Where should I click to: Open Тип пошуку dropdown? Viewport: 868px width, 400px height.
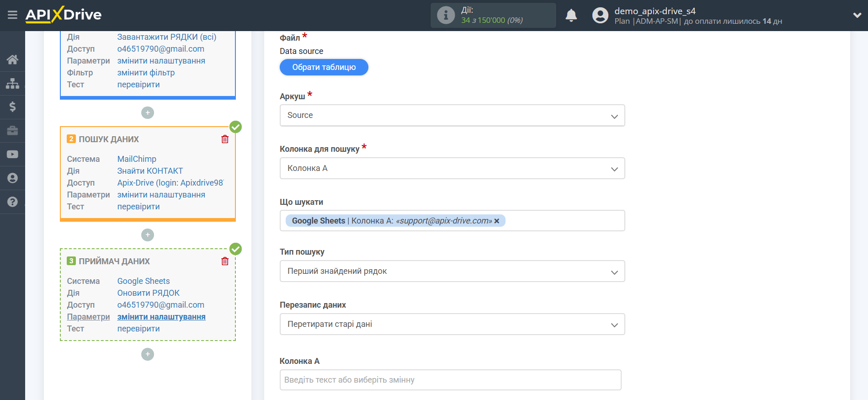452,271
